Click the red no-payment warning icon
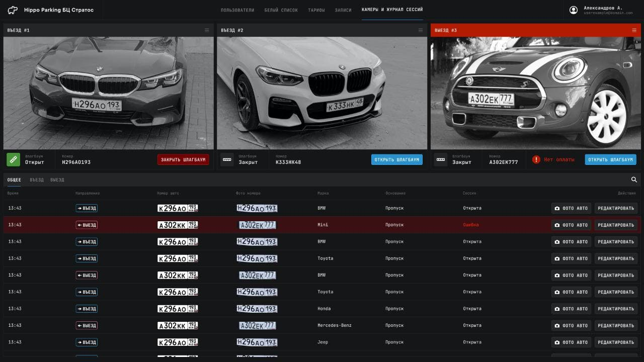Screen dimensions: 644x362 point(536,159)
